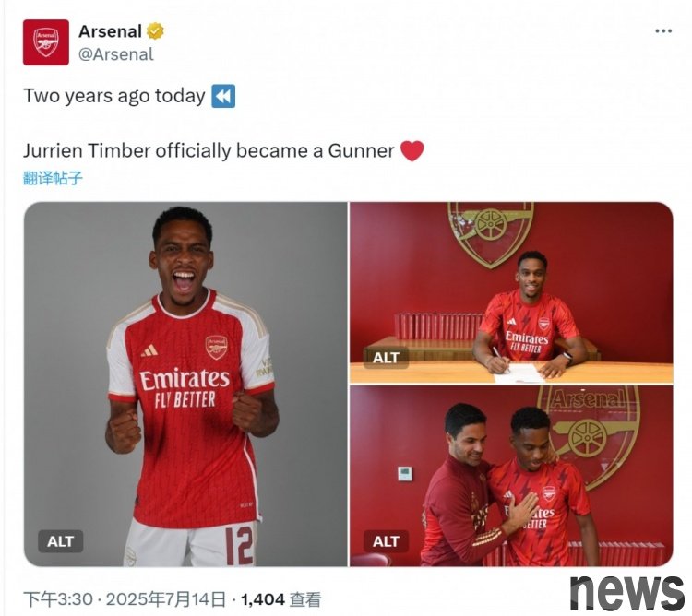Click the 1,404 查看 view count
The image size is (692, 616).
coord(280,599)
